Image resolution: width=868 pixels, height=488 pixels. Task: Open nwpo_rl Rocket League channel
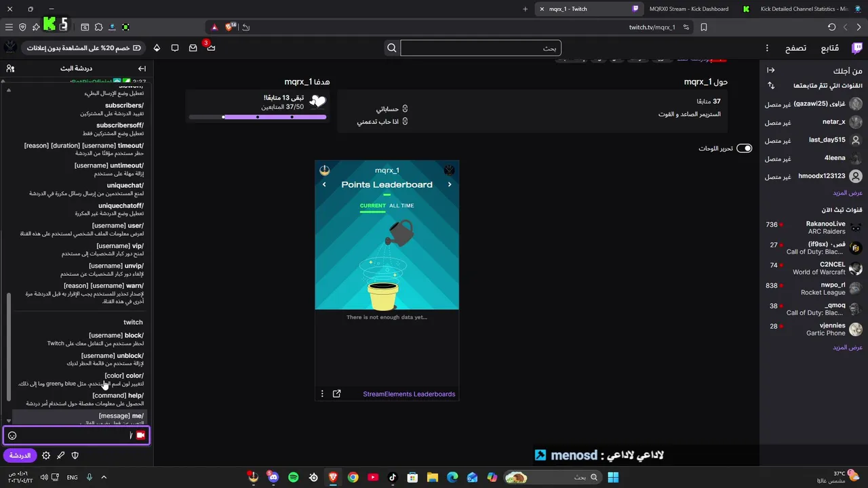(x=814, y=289)
